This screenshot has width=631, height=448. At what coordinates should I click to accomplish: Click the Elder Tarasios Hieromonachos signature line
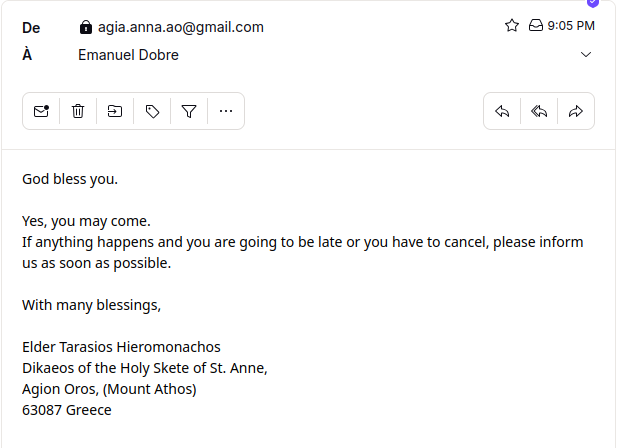pos(121,347)
